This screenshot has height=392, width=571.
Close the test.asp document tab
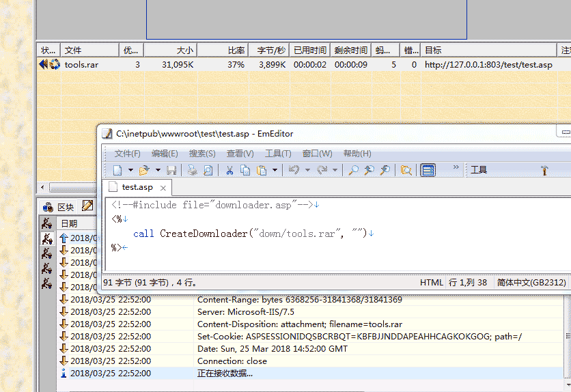tap(163, 188)
